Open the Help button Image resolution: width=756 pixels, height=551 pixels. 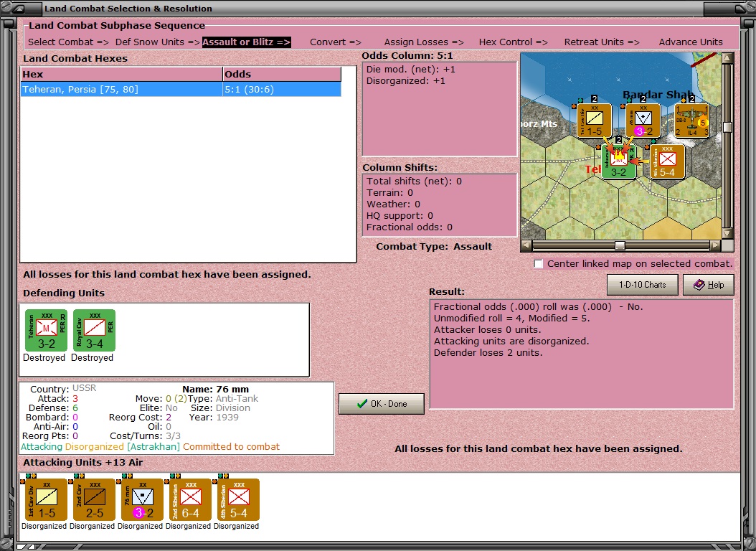[x=709, y=285]
